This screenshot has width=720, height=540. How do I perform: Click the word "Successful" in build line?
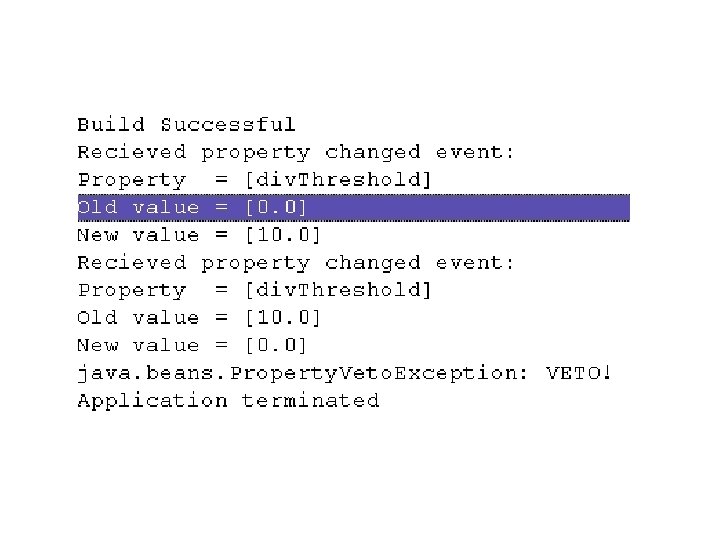point(228,124)
